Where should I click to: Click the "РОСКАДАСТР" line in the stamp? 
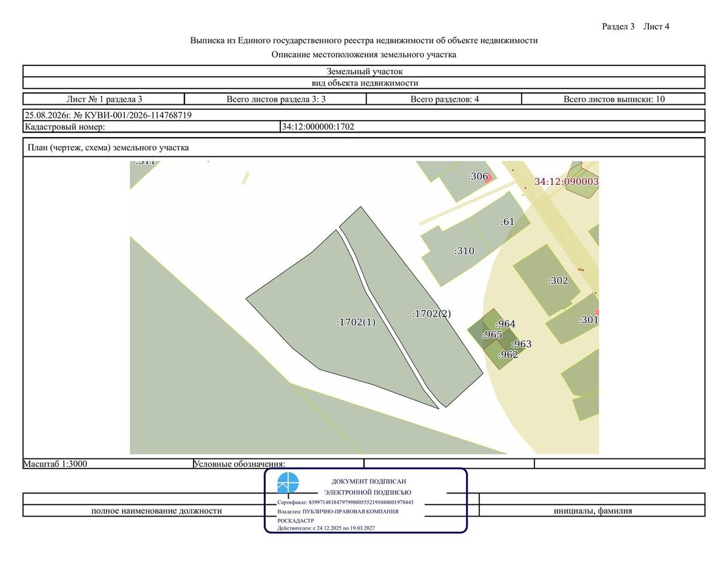pos(295,521)
